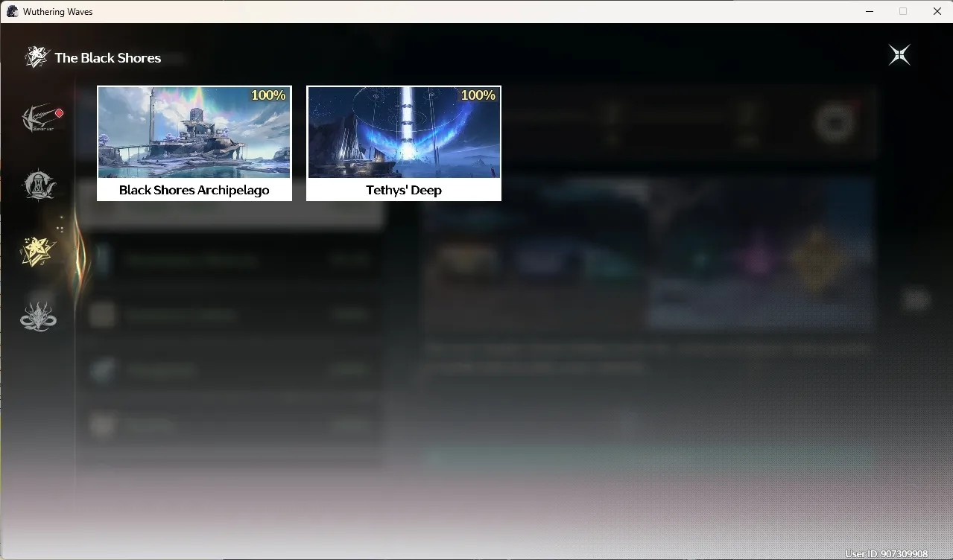
Task: Close the Wuthering Waves window
Action: [937, 11]
